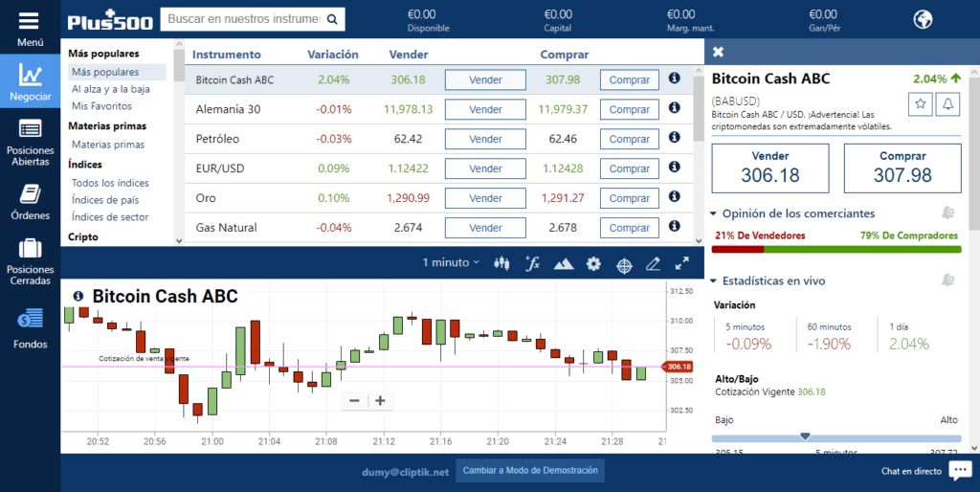Image resolution: width=980 pixels, height=492 pixels.
Task: Click the Plus500 logo
Action: [x=110, y=20]
